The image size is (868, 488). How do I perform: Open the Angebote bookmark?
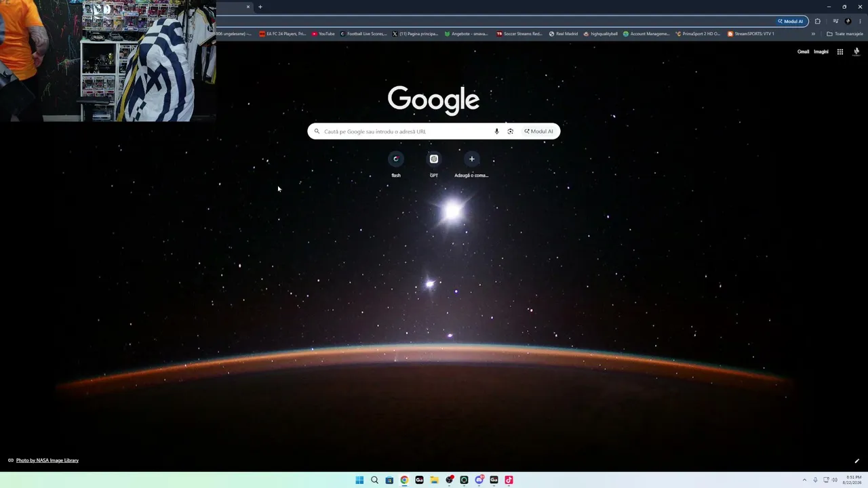click(466, 34)
